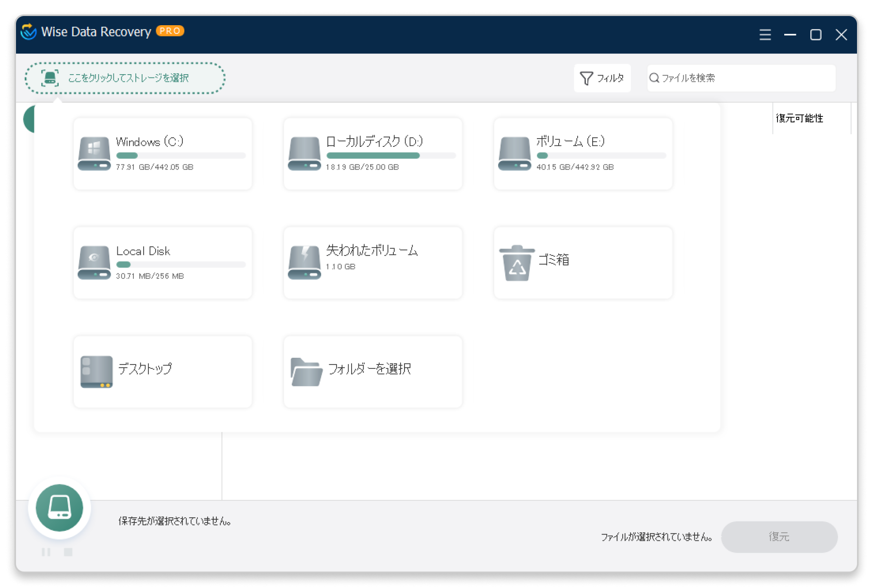
Task: Click the stop scan button
Action: point(68,552)
